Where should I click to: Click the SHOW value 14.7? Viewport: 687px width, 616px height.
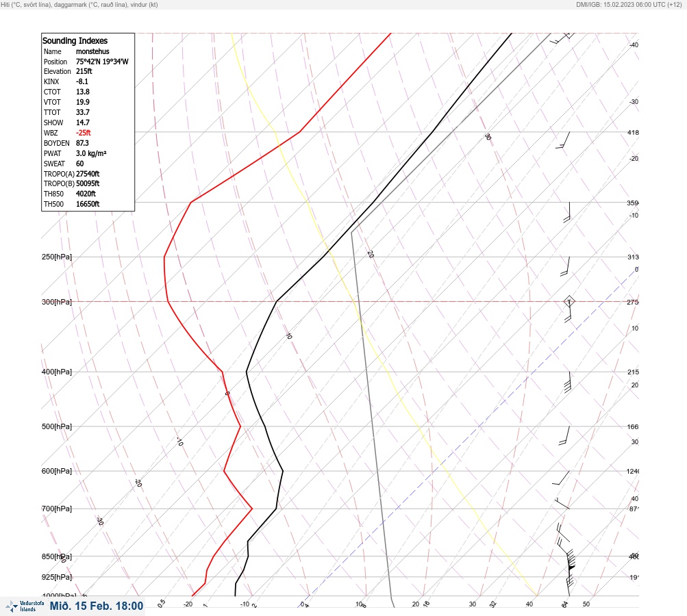(82, 123)
